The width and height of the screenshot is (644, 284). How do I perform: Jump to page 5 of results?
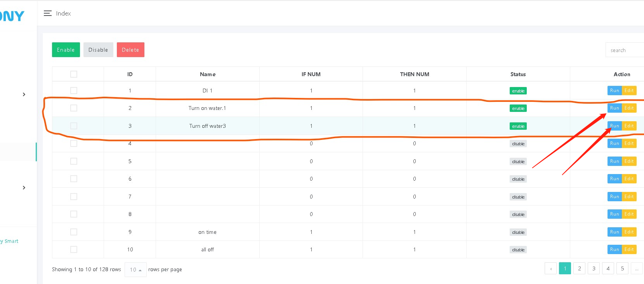(622, 268)
